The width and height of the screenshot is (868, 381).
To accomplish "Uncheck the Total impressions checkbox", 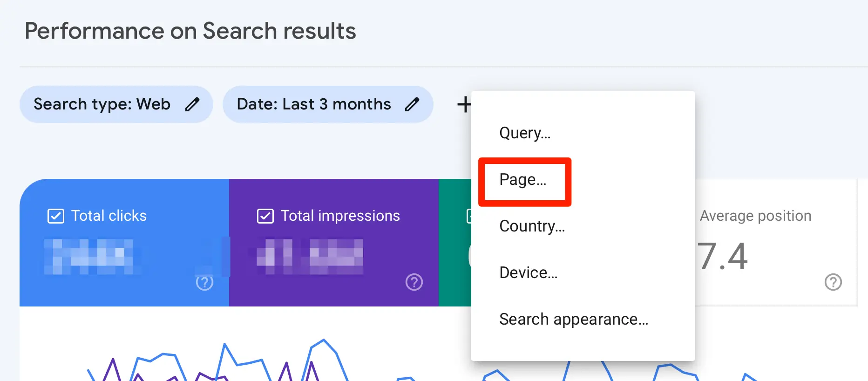I will pyautogui.click(x=265, y=216).
